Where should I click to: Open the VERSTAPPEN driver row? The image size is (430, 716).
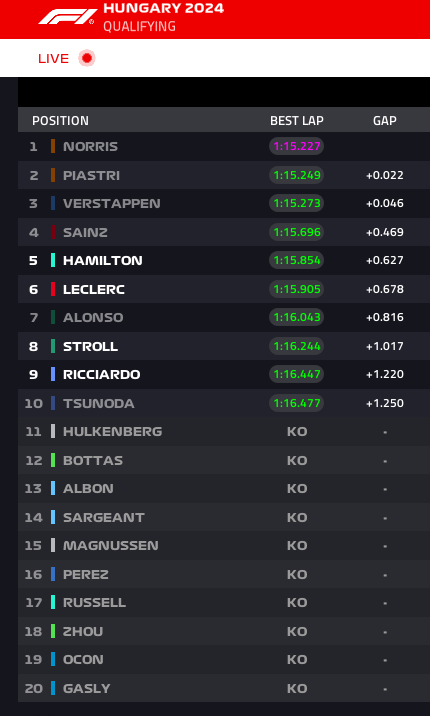pyautogui.click(x=224, y=203)
